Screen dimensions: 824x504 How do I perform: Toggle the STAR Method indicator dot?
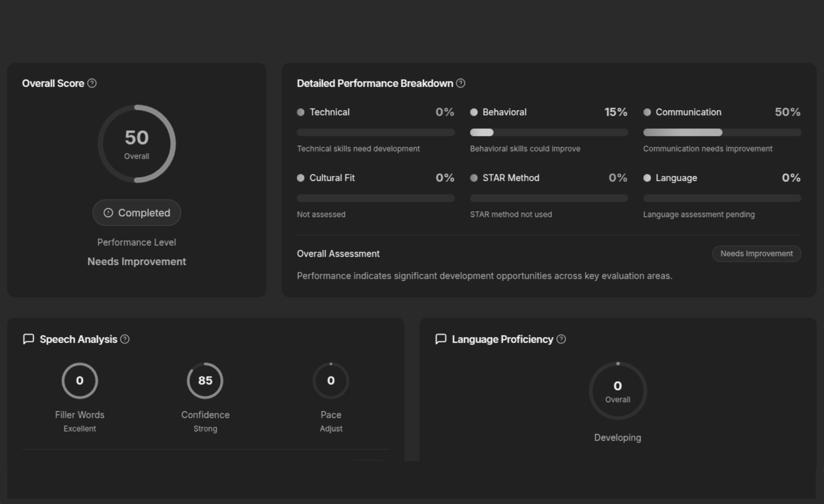474,178
